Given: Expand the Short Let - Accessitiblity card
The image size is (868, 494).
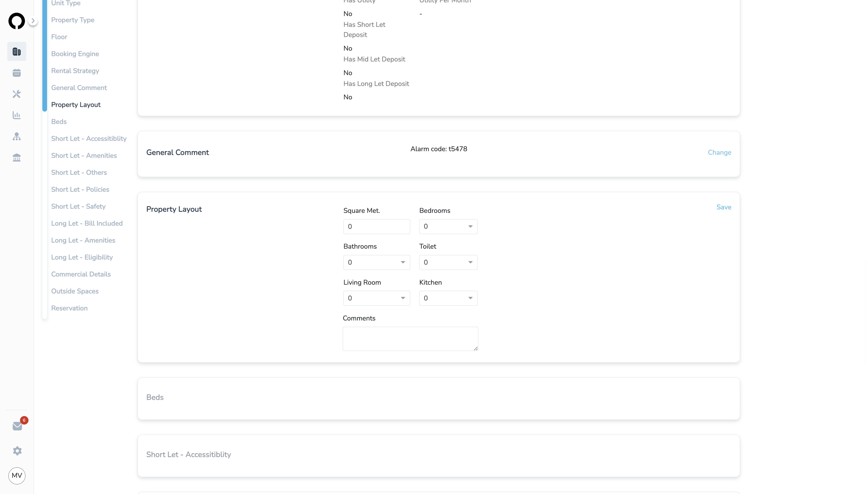Looking at the screenshot, I should [x=438, y=456].
